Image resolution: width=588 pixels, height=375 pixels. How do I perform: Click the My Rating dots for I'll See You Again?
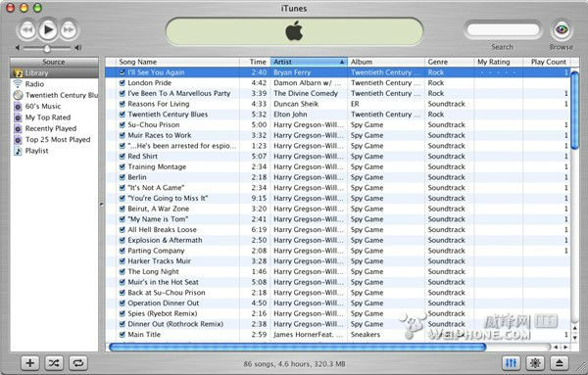tap(499, 72)
